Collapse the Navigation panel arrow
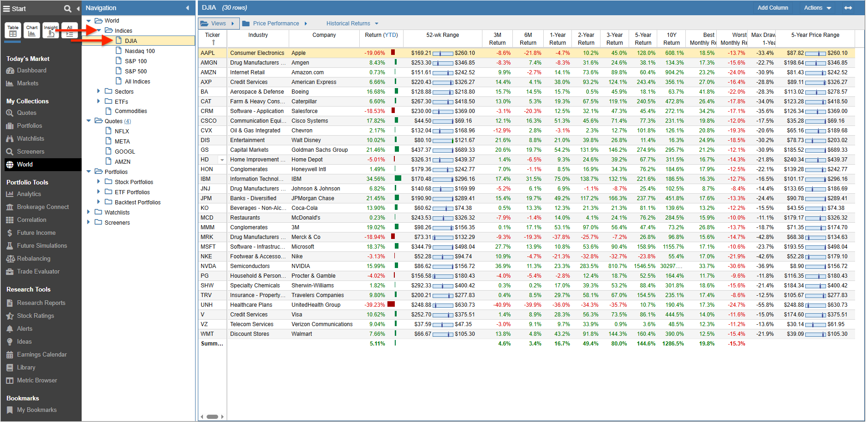Image resolution: width=868 pixels, height=423 pixels. point(187,8)
